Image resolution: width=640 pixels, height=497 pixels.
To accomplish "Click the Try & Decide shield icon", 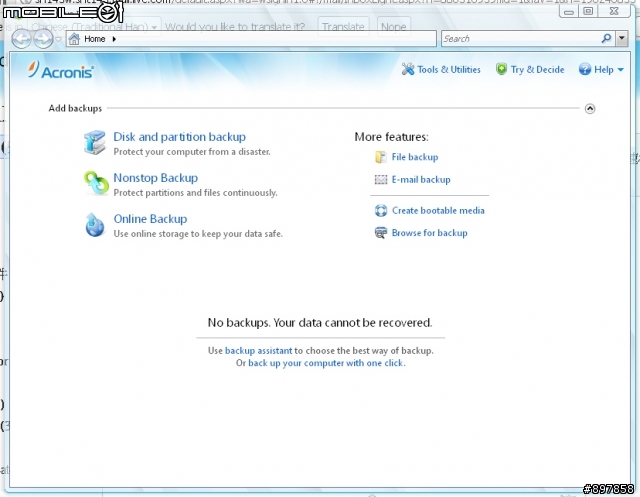I will tap(501, 69).
